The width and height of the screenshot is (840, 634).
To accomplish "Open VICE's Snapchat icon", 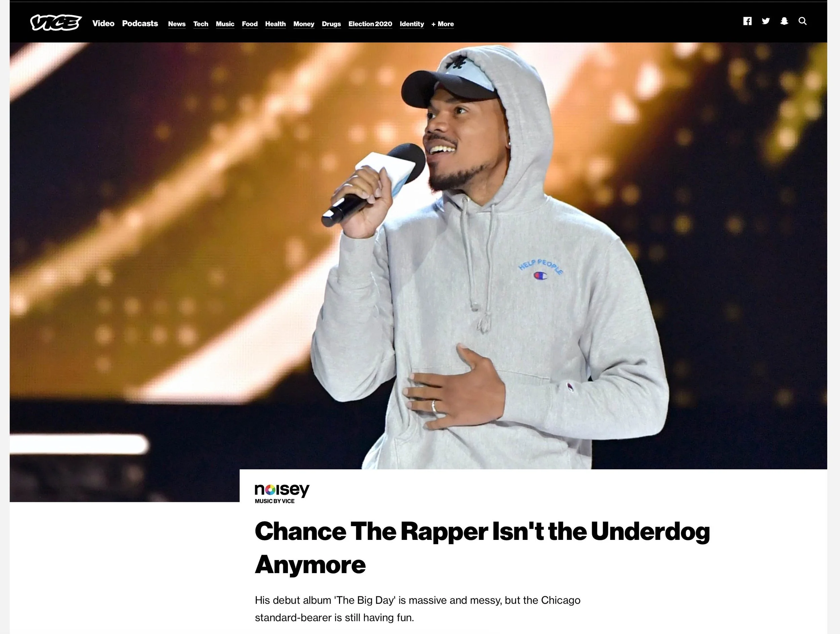I will (x=784, y=21).
